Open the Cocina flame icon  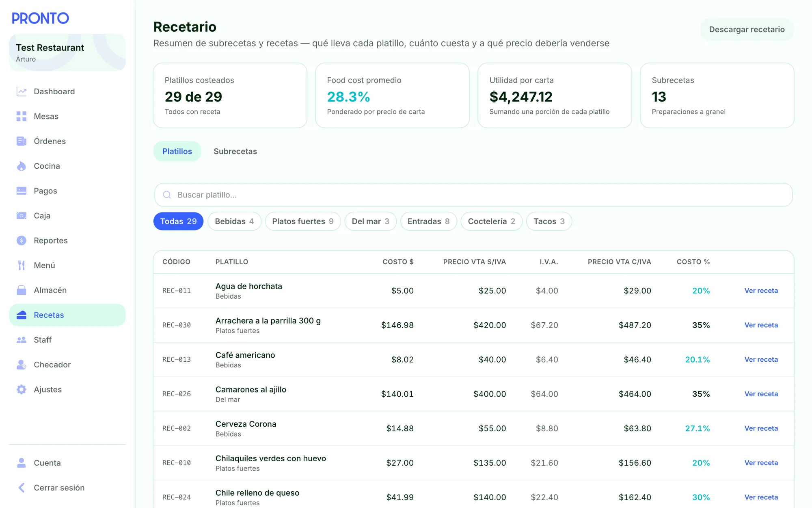(22, 166)
